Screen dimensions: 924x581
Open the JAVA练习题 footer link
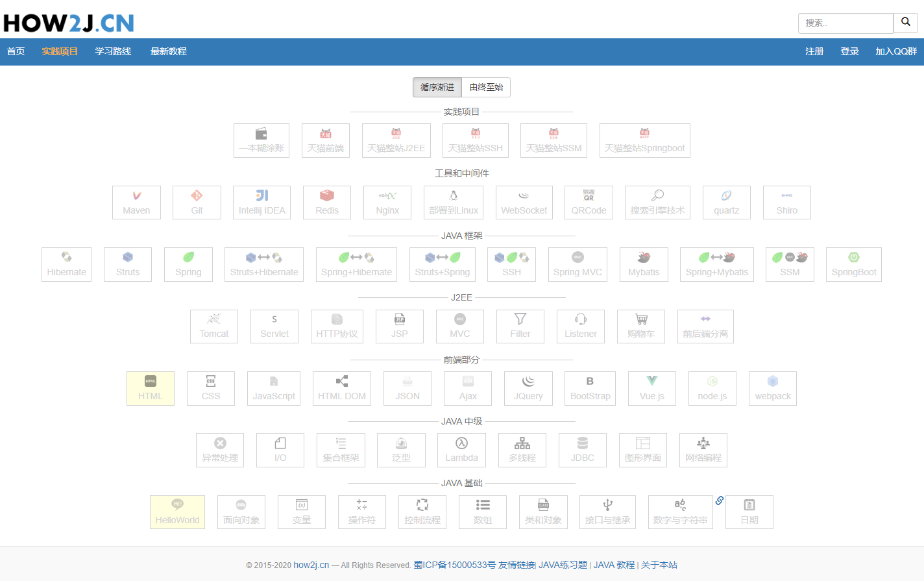[x=563, y=565]
